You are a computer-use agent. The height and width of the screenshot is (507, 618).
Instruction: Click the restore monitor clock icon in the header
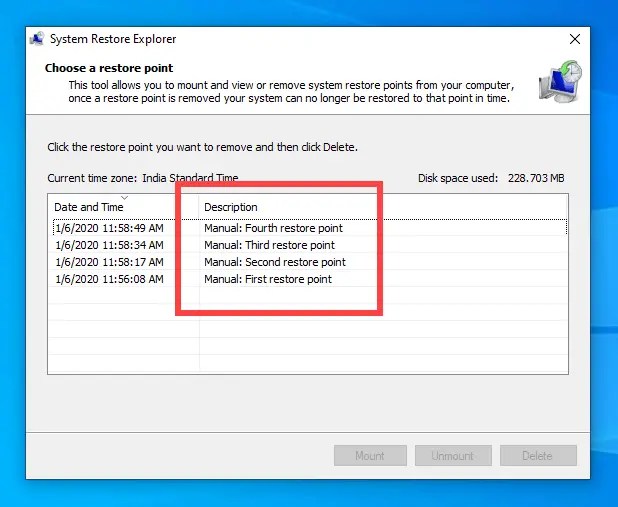pyautogui.click(x=560, y=82)
